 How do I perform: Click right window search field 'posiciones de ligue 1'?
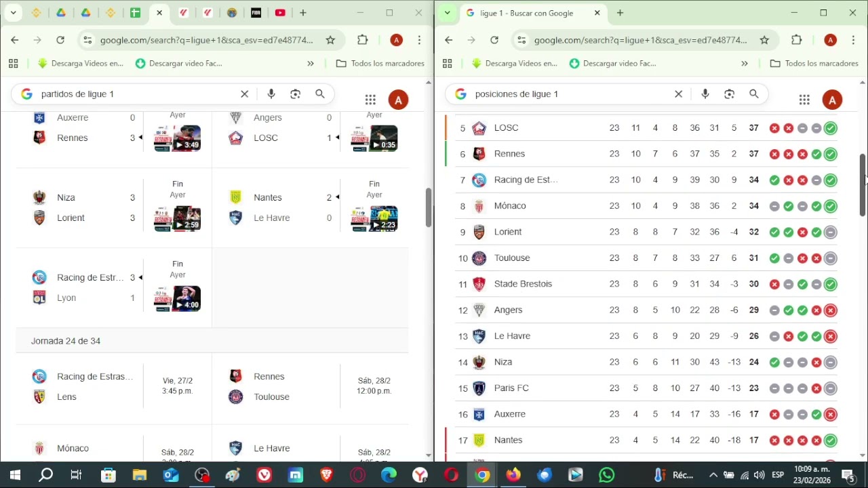click(x=517, y=94)
